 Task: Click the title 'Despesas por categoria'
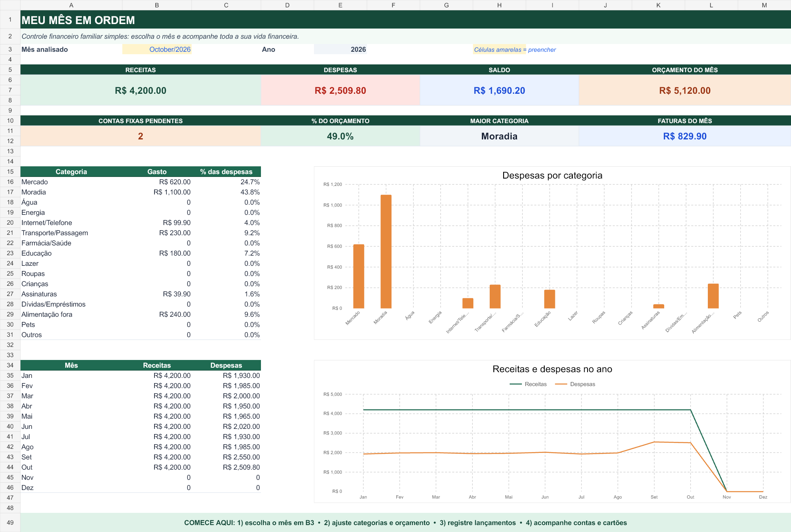(552, 175)
